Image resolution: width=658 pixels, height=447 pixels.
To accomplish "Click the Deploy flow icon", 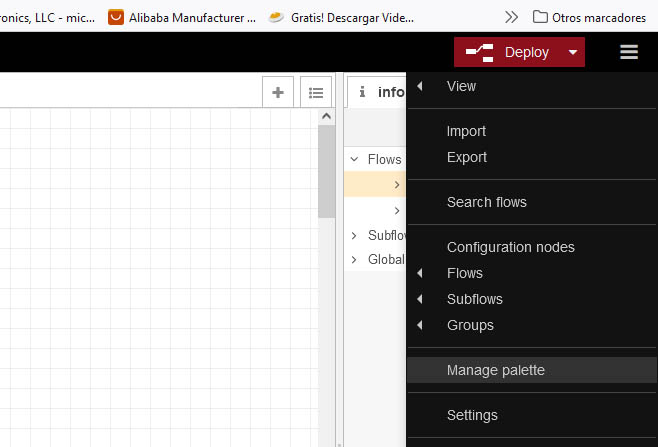I will (x=480, y=52).
